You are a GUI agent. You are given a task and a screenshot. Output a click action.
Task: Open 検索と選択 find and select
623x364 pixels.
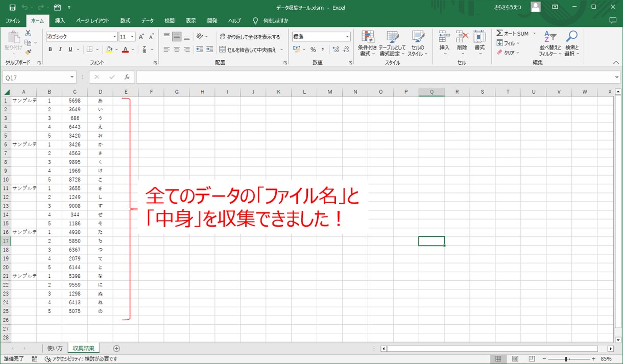click(571, 43)
